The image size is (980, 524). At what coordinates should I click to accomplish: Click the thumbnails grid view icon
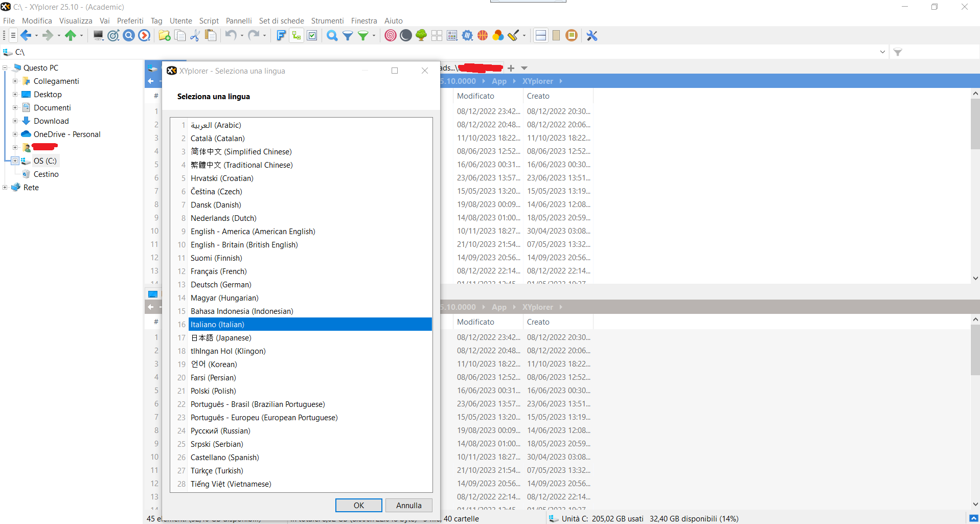[x=437, y=35]
